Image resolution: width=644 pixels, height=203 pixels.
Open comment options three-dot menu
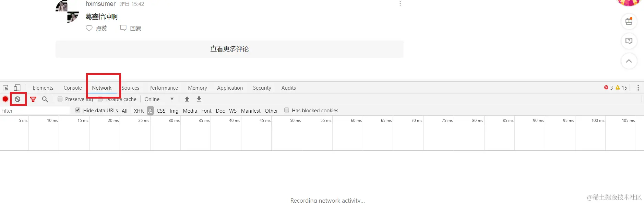point(400,4)
